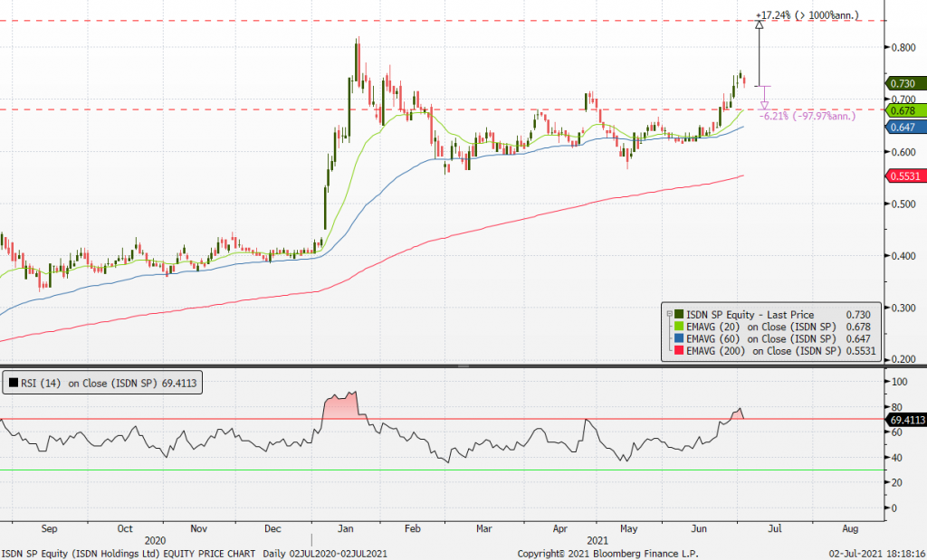Click the light green EMAVG (20) legend swatch
Screen dimensions: 927x560
pyautogui.click(x=679, y=327)
